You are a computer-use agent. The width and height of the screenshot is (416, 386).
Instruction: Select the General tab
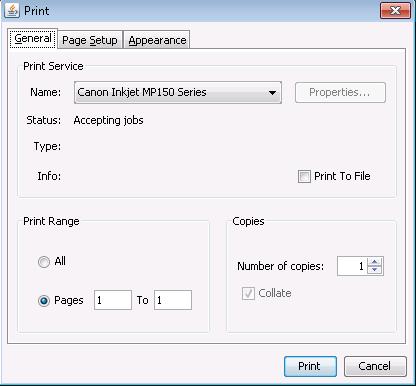[33, 38]
